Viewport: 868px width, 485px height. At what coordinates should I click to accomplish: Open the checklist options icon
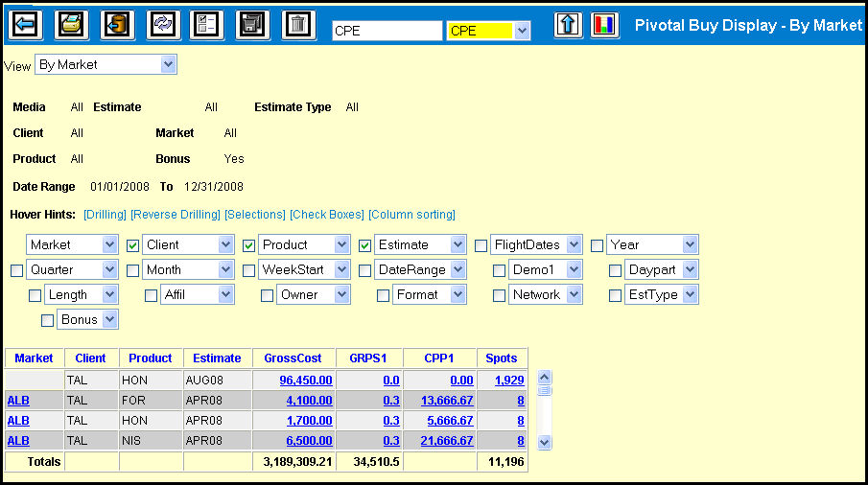pos(206,24)
